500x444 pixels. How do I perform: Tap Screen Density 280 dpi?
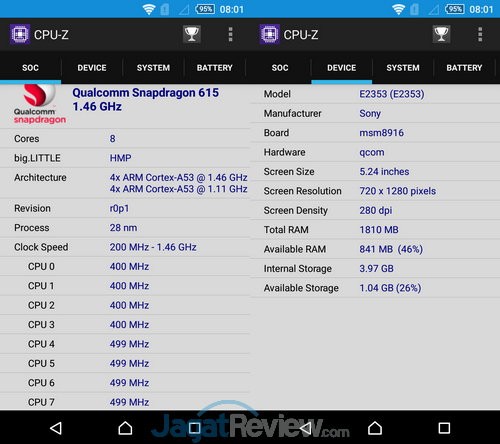376,210
